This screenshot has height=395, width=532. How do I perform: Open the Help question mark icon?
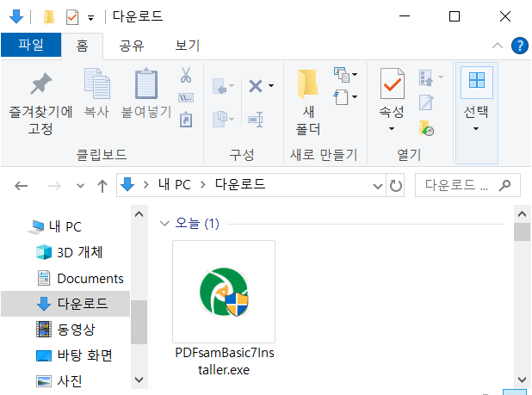pyautogui.click(x=519, y=46)
